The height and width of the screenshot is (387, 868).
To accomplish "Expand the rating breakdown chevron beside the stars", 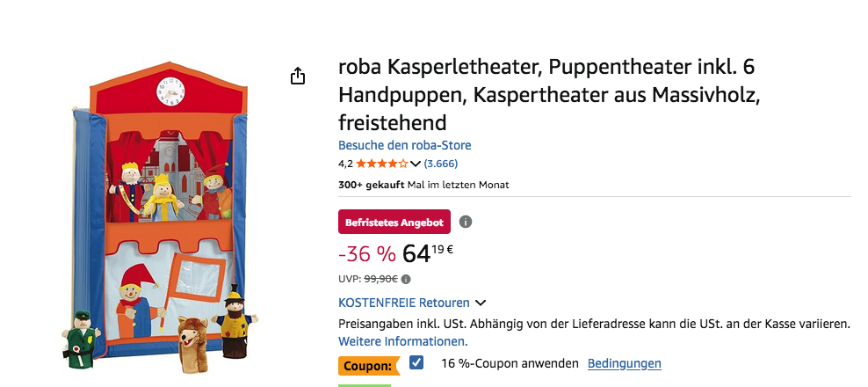I will tap(416, 164).
